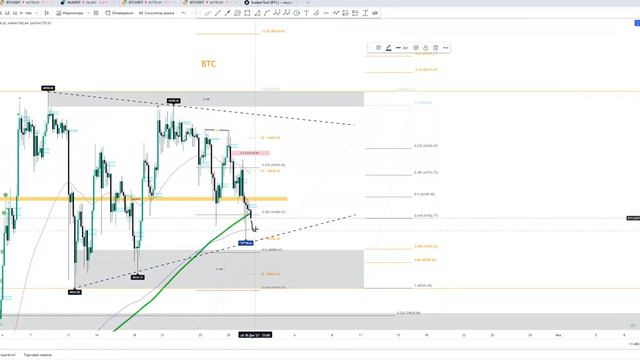
Task: Change line color with pencil icon
Action: pyautogui.click(x=388, y=48)
